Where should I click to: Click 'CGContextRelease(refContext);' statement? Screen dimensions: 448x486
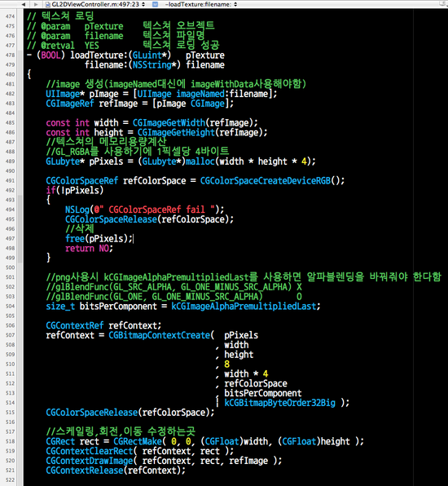[x=116, y=471]
